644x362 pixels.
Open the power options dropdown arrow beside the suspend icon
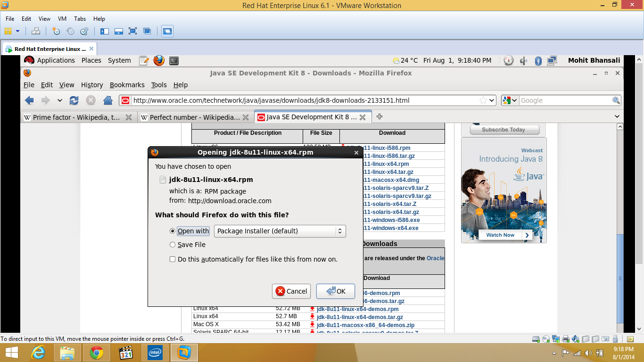[18, 31]
